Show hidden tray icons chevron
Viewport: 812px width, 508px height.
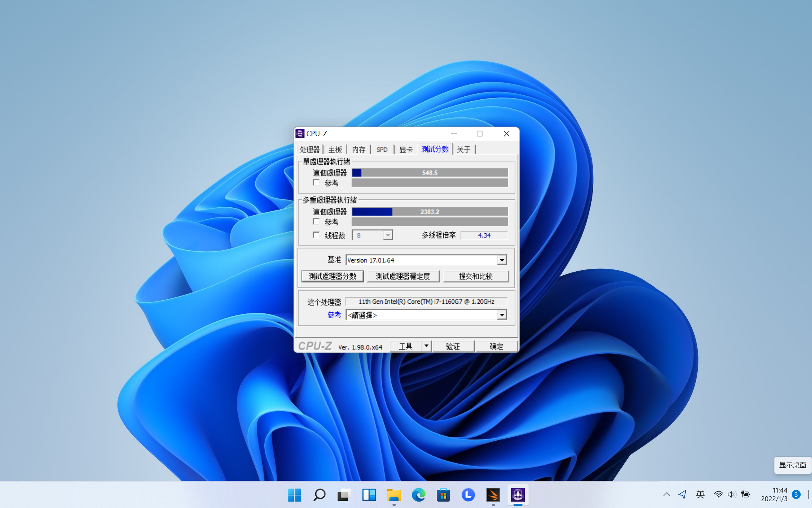(x=667, y=494)
